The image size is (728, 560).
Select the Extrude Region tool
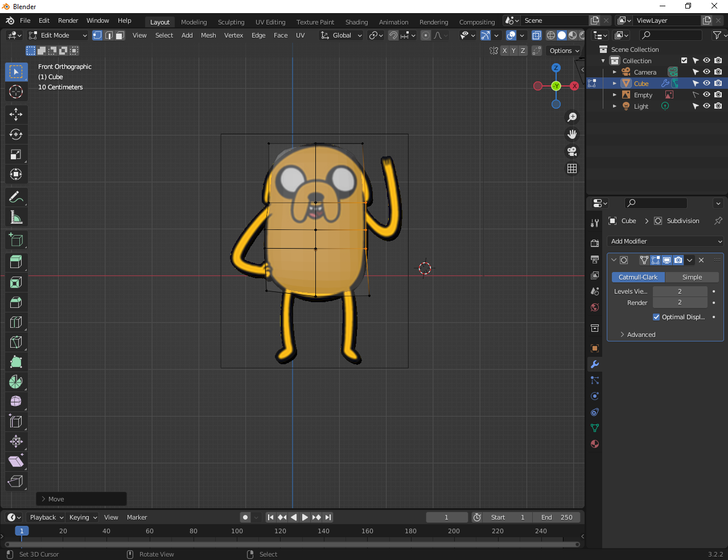(x=16, y=262)
